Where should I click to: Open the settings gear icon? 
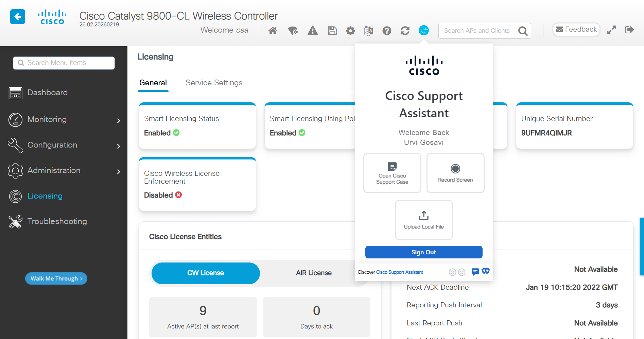click(x=350, y=30)
